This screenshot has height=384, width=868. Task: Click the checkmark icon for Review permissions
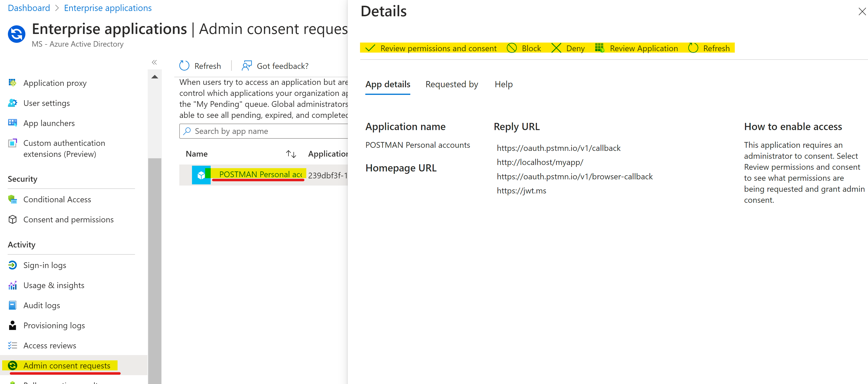click(x=370, y=48)
